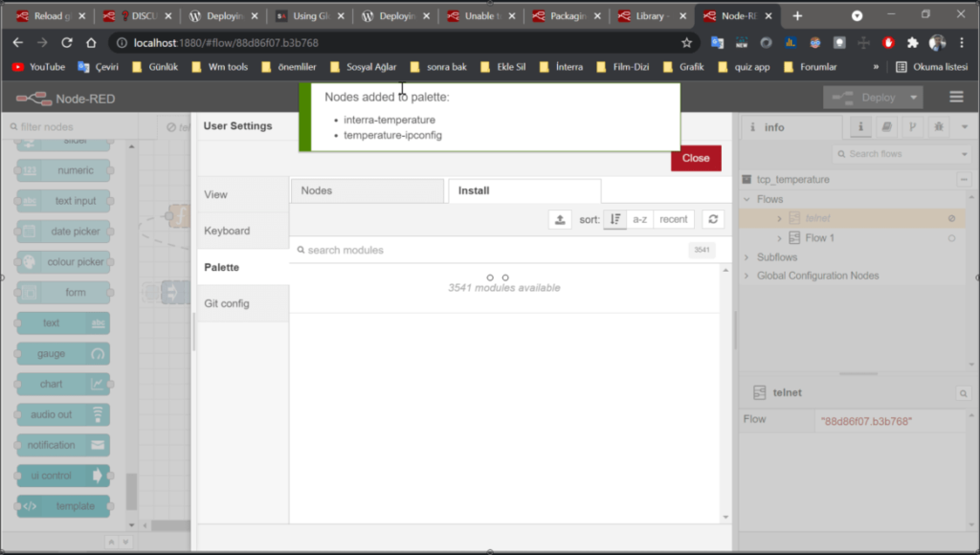
Task: Expand the Flow 1 tree item
Action: [779, 238]
